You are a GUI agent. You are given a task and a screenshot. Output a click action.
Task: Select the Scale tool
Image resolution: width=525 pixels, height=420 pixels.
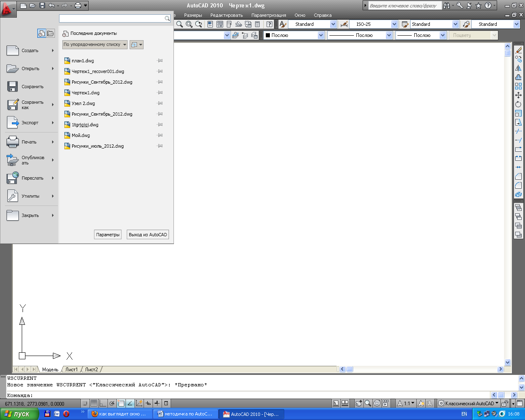(x=518, y=113)
